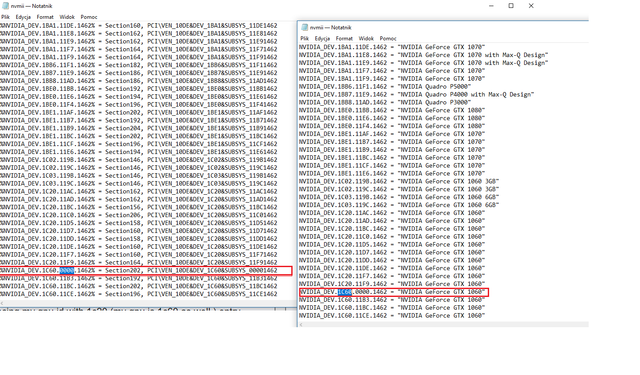Open Pomoc menu in back Section-list Notepad window

click(x=89, y=17)
